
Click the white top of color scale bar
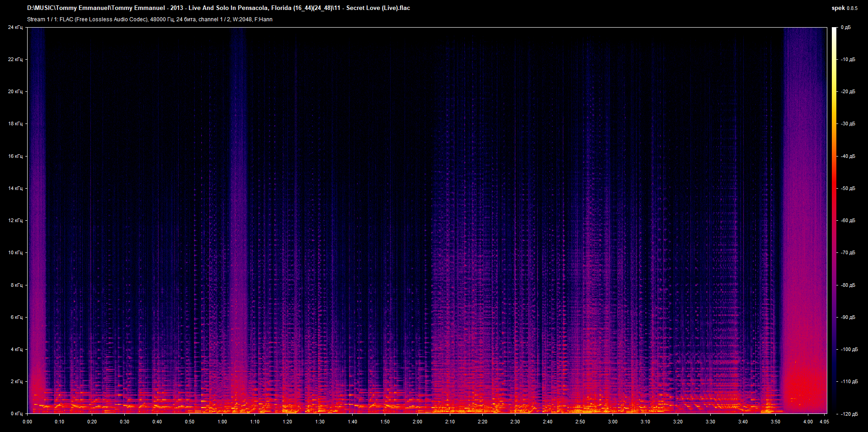coord(834,30)
